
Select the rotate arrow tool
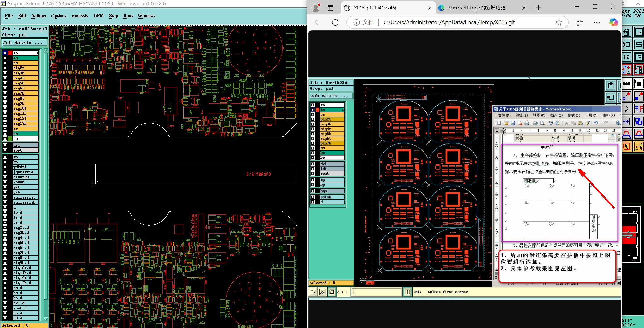(627, 109)
